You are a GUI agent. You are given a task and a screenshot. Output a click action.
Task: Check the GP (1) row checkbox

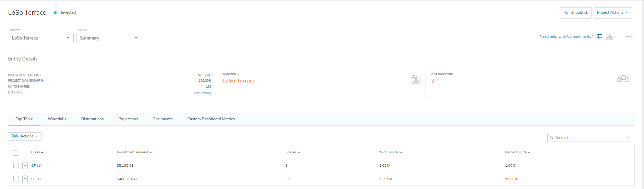click(x=16, y=166)
